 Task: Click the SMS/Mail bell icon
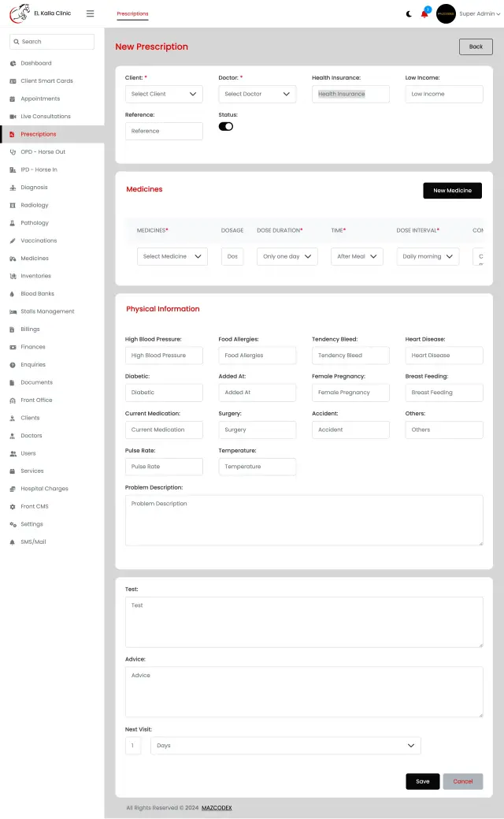[13, 542]
